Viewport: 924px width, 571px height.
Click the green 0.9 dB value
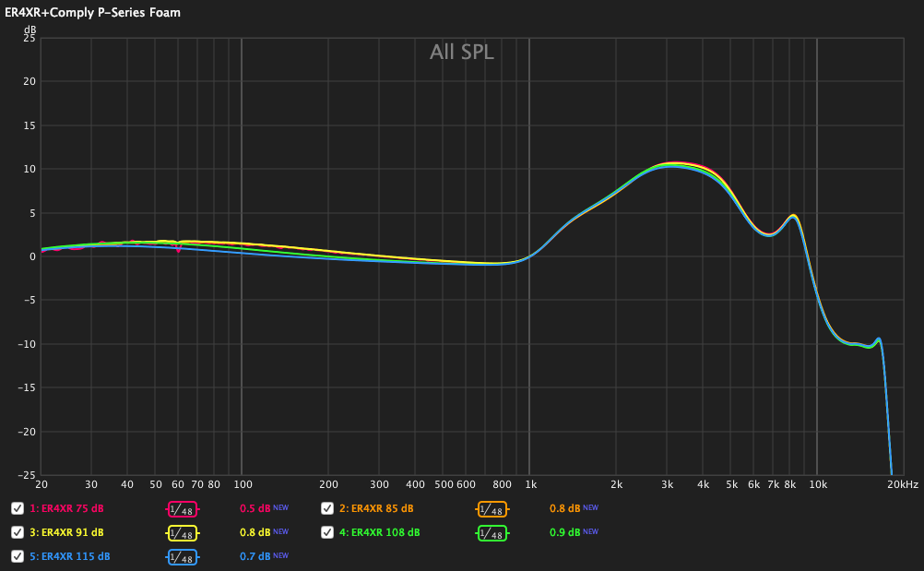tap(564, 532)
